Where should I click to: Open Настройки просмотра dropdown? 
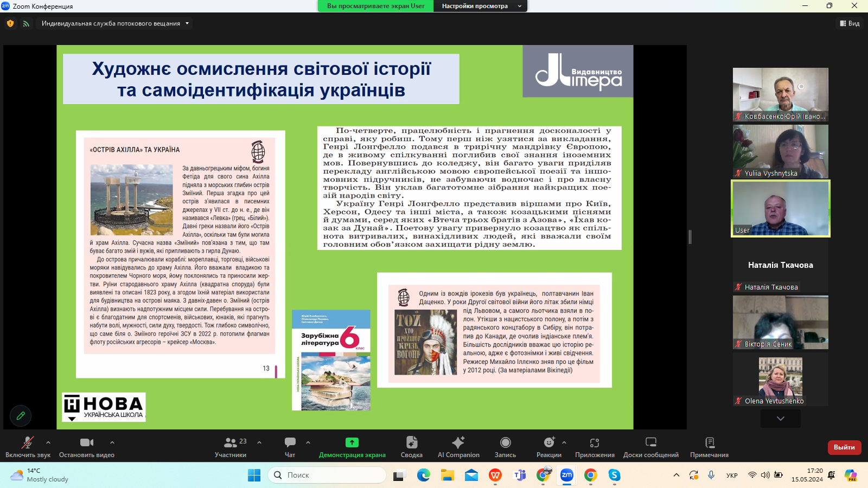(x=481, y=6)
